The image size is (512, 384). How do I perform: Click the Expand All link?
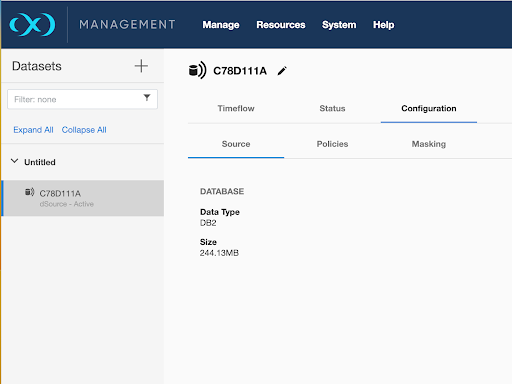33,130
